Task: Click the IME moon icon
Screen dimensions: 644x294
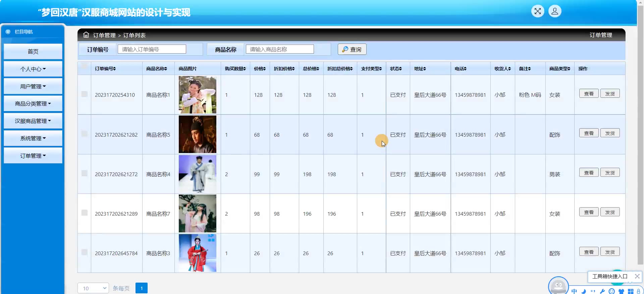Action: point(584,291)
